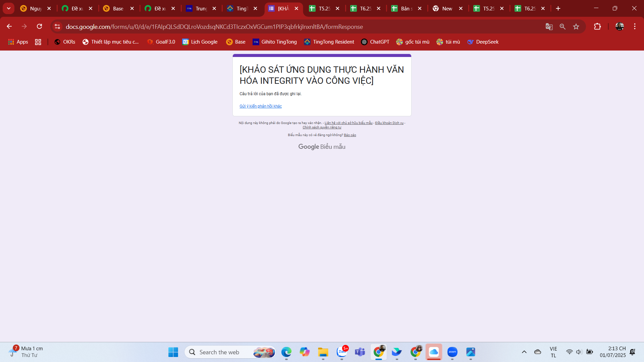The width and height of the screenshot is (644, 362).
Task: Expand the tab search dropdown arrow
Action: coord(9,8)
